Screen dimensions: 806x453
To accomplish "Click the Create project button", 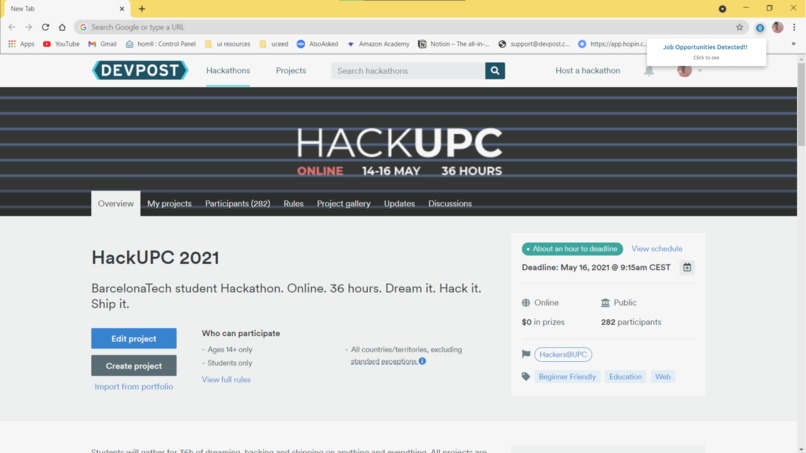I will pos(134,366).
